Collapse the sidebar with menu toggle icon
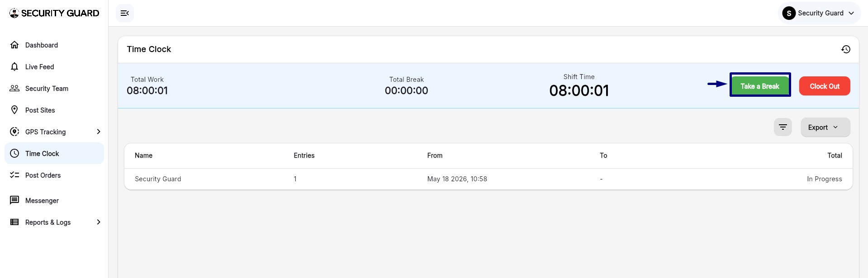The height and width of the screenshot is (278, 868). 125,13
